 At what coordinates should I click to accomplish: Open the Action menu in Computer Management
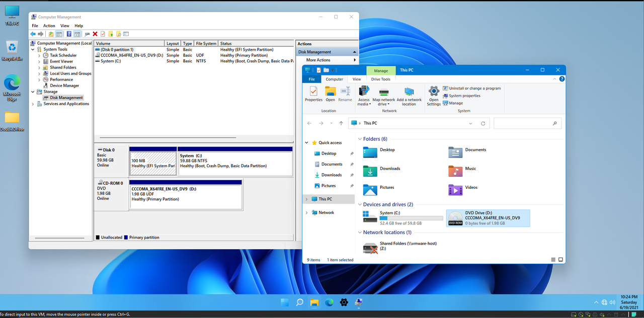pos(49,26)
